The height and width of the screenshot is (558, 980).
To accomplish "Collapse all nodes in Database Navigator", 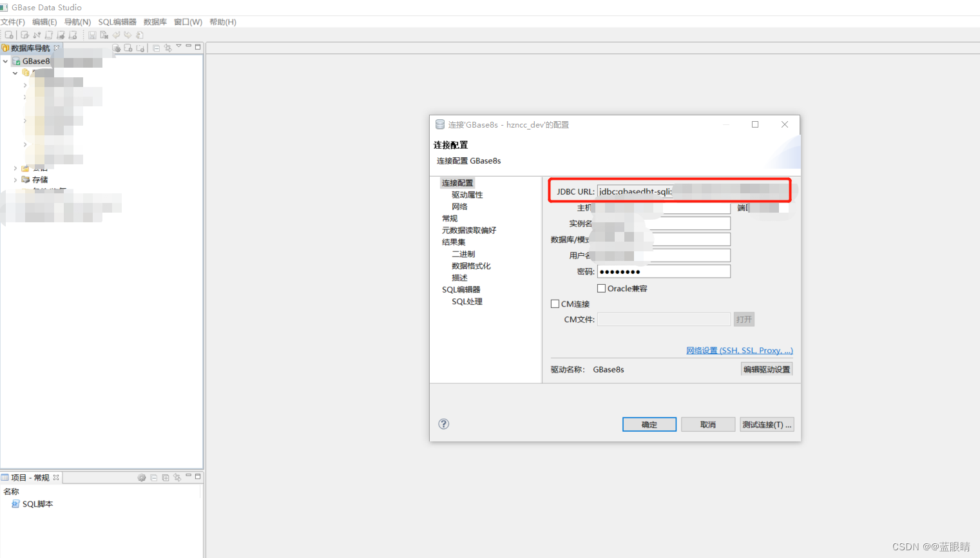I will coord(156,48).
